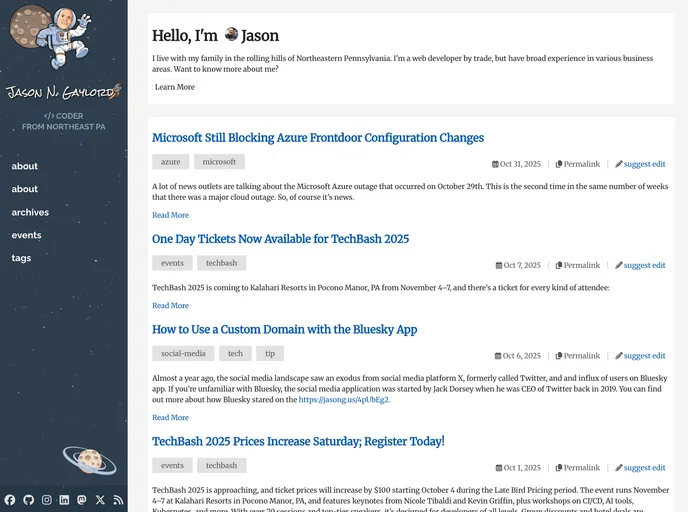Click the Instagram icon
Screen dimensions: 688x512
click(46, 499)
